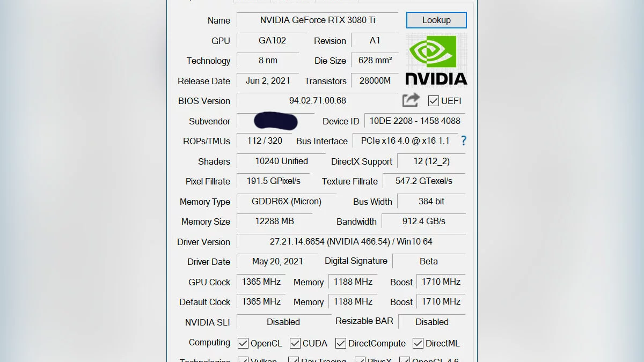644x362 pixels.
Task: Click the Resizable BAR label
Action: (364, 321)
